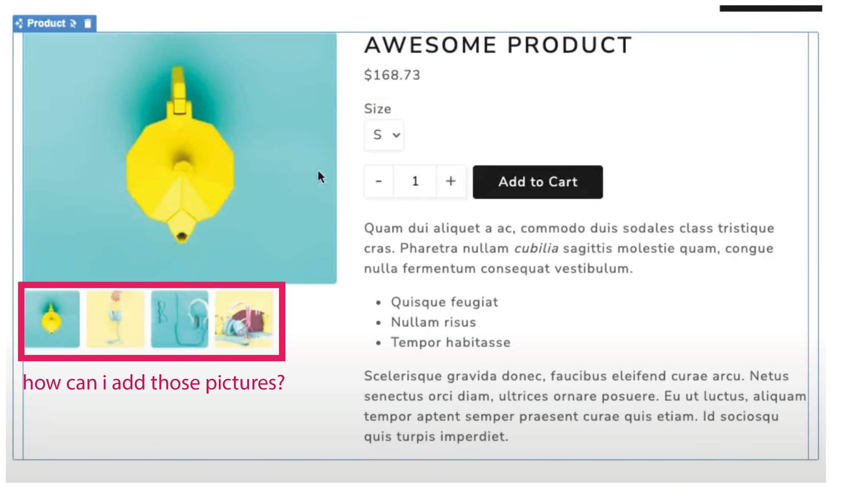The image size is (854, 504).
Task: Click the move handle icon beside Product label
Action: 19,23
